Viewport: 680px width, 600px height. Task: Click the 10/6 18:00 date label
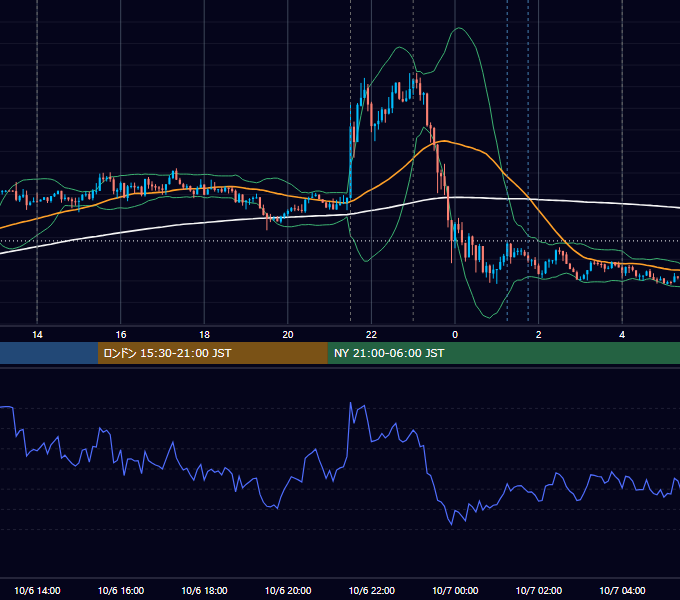click(x=204, y=590)
